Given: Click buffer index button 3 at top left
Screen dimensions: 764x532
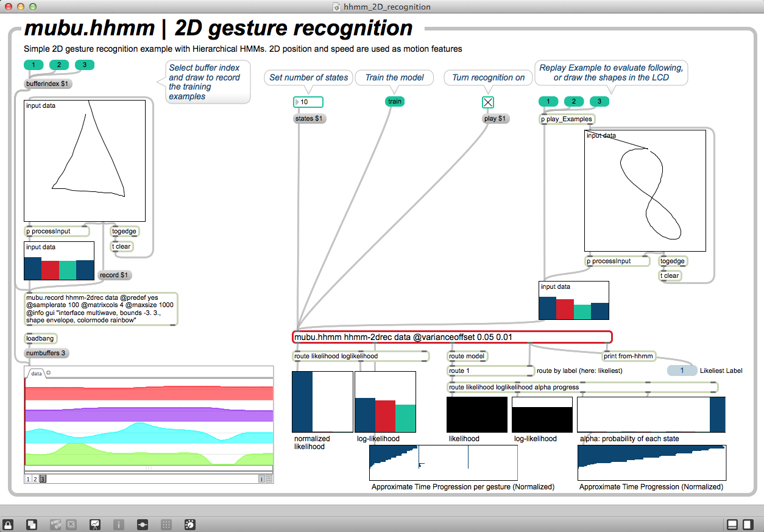Looking at the screenshot, I should click(x=85, y=65).
